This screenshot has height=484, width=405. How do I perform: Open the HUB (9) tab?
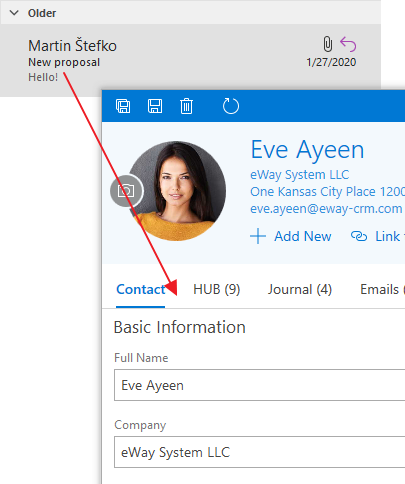pyautogui.click(x=217, y=289)
